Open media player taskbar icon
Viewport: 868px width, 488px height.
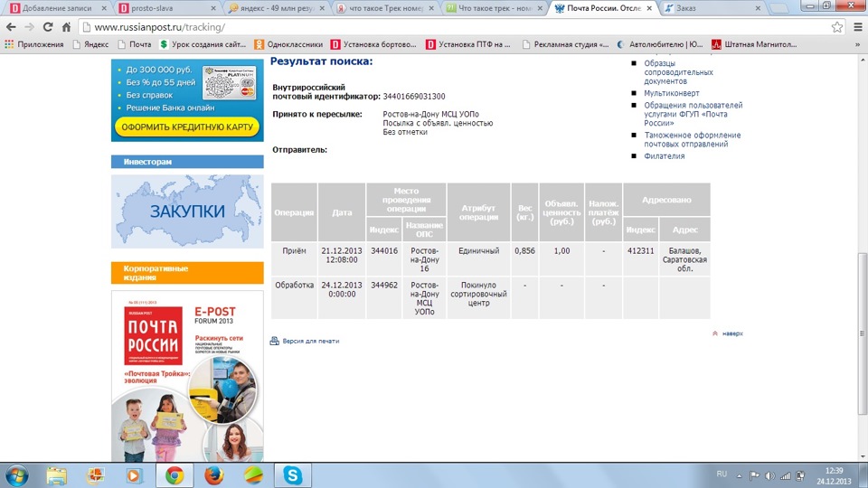pyautogui.click(x=134, y=475)
